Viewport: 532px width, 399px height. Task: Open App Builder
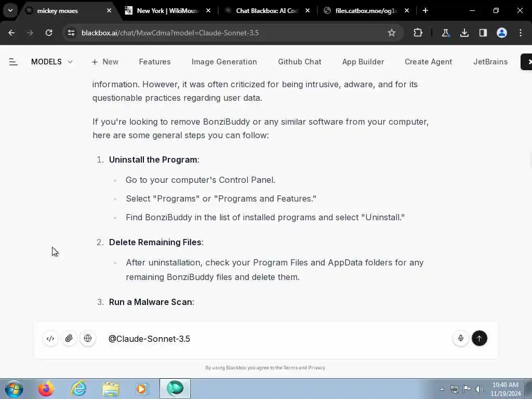point(363,62)
